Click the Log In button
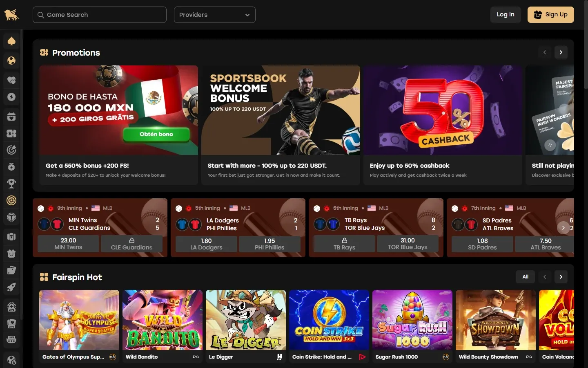The image size is (588, 368). tap(506, 14)
